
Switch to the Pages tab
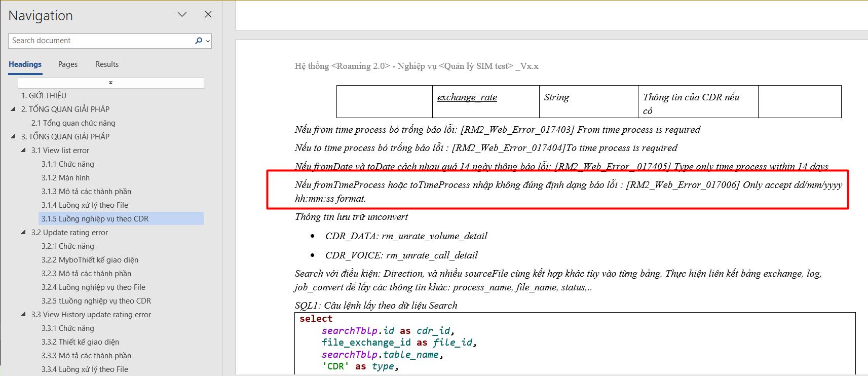point(68,64)
